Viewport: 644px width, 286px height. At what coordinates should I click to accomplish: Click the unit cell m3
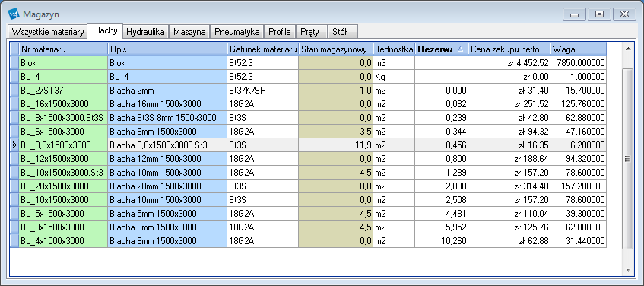click(394, 63)
